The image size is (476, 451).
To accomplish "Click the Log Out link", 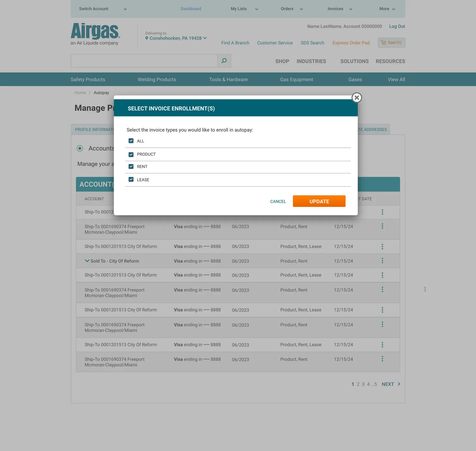I will point(397,26).
